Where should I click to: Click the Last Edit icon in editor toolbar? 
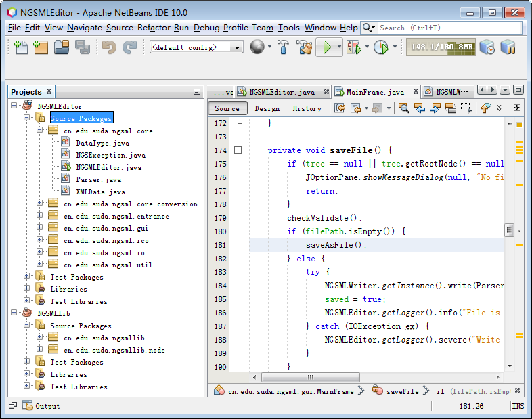pos(340,108)
